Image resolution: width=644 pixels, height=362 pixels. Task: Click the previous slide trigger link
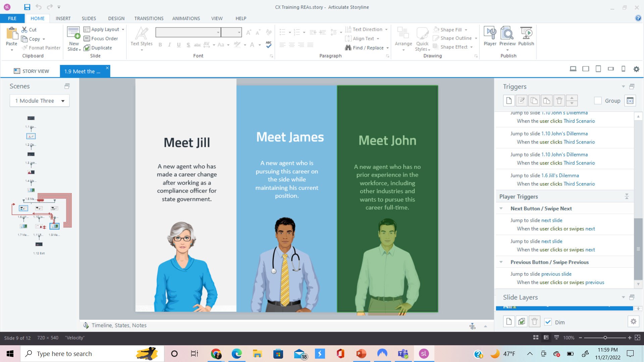(x=556, y=274)
